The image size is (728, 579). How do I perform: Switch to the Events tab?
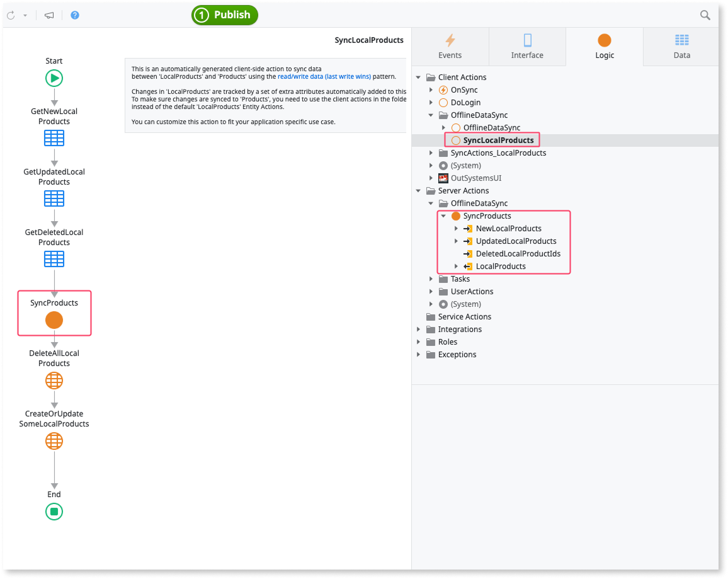450,47
